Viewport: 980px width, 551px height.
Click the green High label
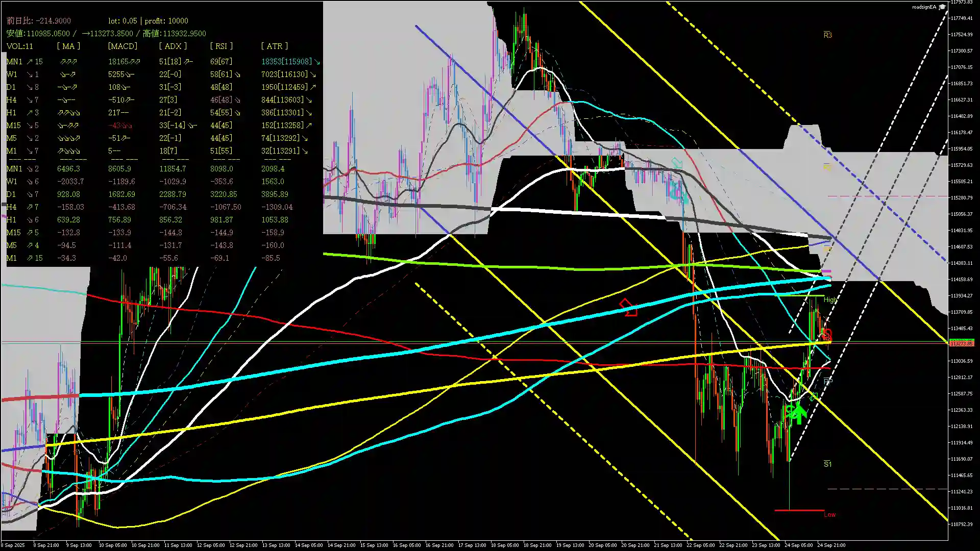click(x=829, y=300)
